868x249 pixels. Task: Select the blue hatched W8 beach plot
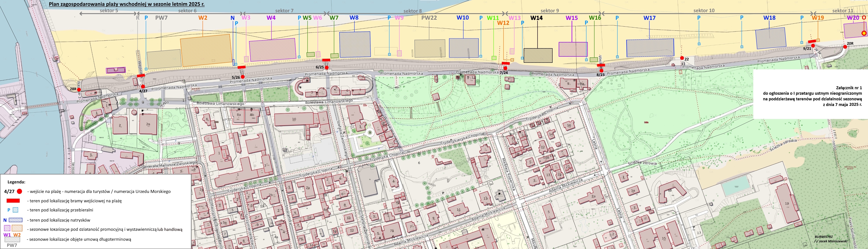pos(355,44)
